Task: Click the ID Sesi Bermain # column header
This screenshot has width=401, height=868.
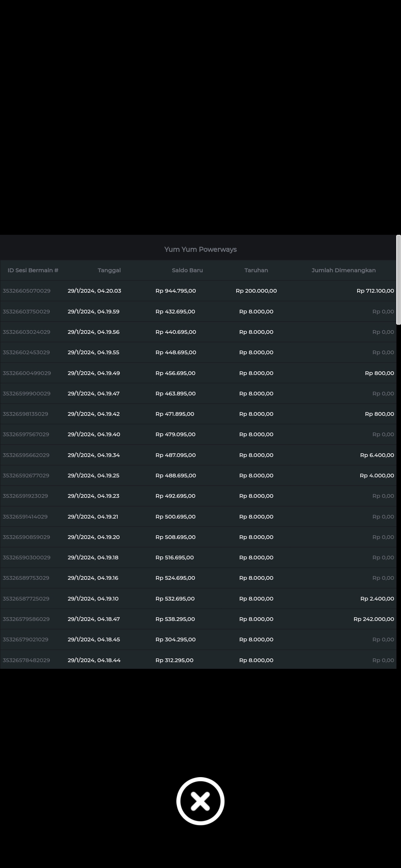Action: pos(33,270)
